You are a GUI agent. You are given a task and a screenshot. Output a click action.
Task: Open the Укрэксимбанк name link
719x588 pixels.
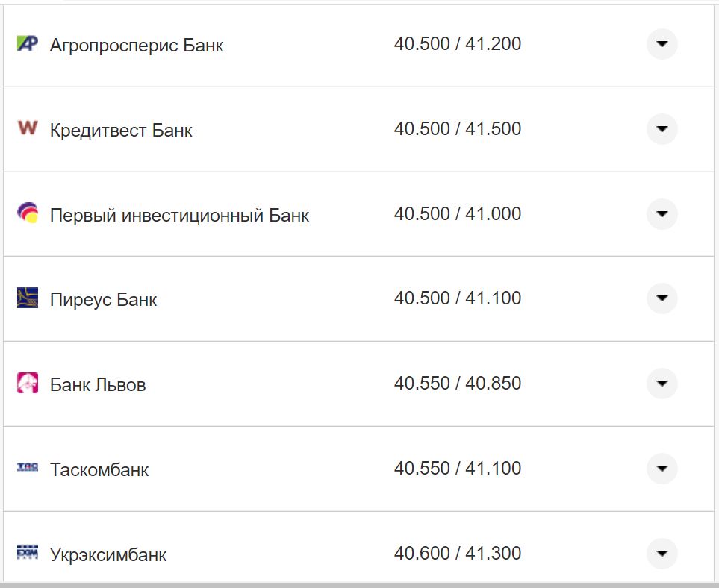click(x=108, y=554)
